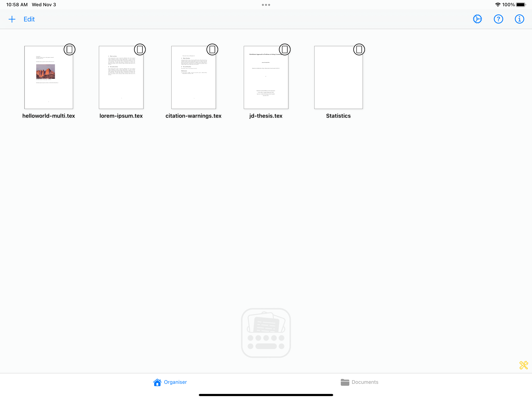Tap the device badge on jd-thesis.tex
532x399 pixels.
pyautogui.click(x=284, y=49)
